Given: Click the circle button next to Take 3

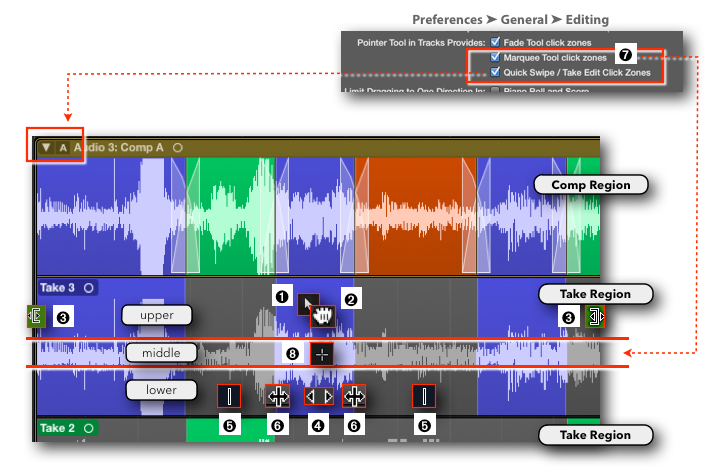Looking at the screenshot, I should coord(89,288).
